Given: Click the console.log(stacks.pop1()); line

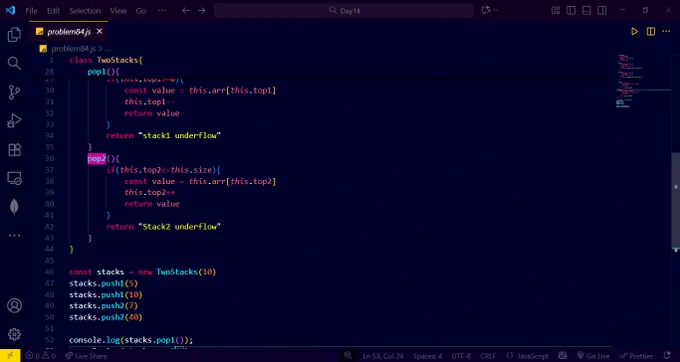Looking at the screenshot, I should [131, 340].
